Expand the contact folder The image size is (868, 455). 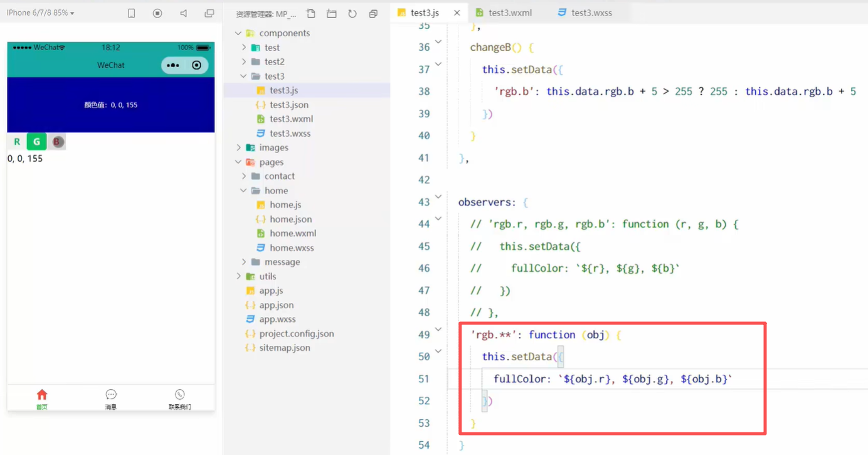pyautogui.click(x=244, y=176)
